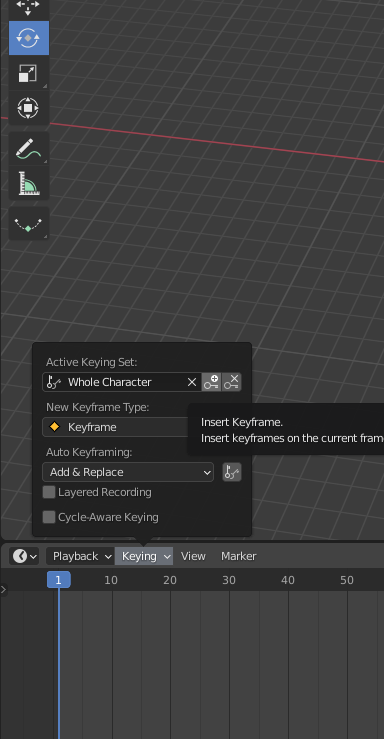Click frame 40 on the timeline ruler
Screen dimensions: 384x739
tap(288, 580)
